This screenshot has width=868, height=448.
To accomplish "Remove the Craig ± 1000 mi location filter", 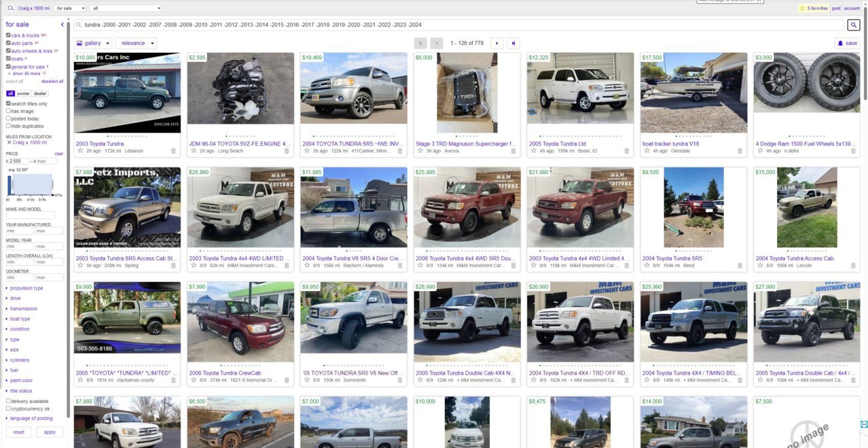I will (9, 143).
